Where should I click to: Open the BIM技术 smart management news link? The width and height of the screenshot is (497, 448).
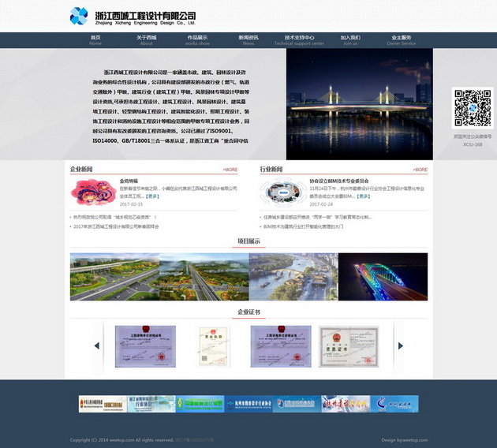tap(304, 226)
